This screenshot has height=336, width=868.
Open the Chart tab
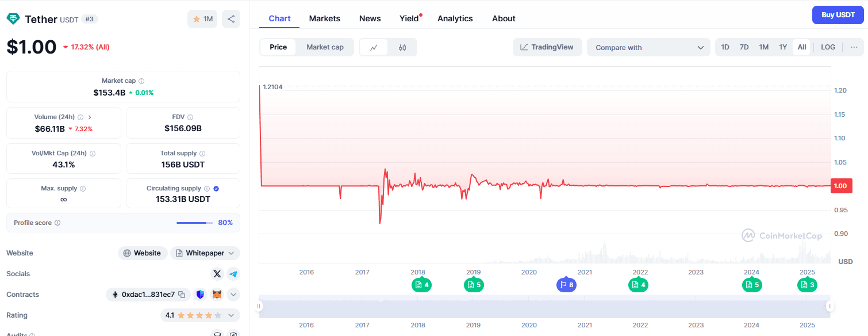279,18
